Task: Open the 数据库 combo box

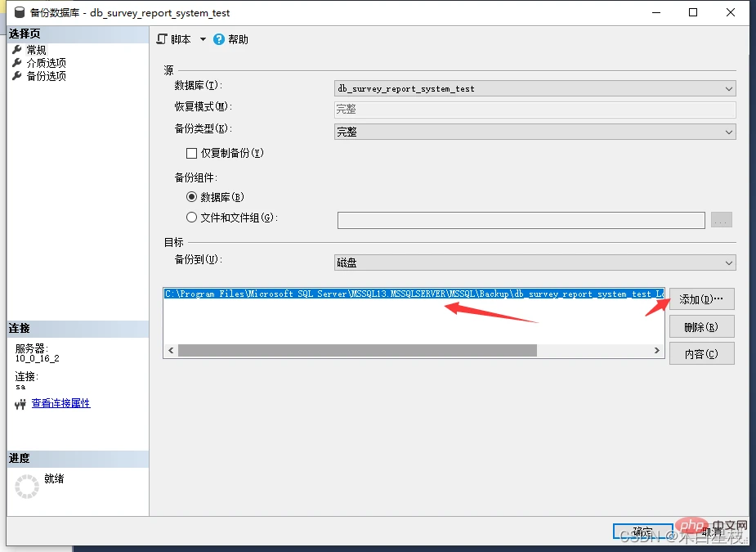Action: tap(535, 88)
